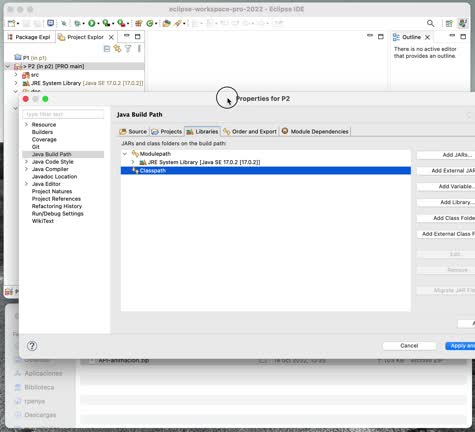Open the dropdown arrow beside New icon
475x432 pixels.
[x=18, y=24]
